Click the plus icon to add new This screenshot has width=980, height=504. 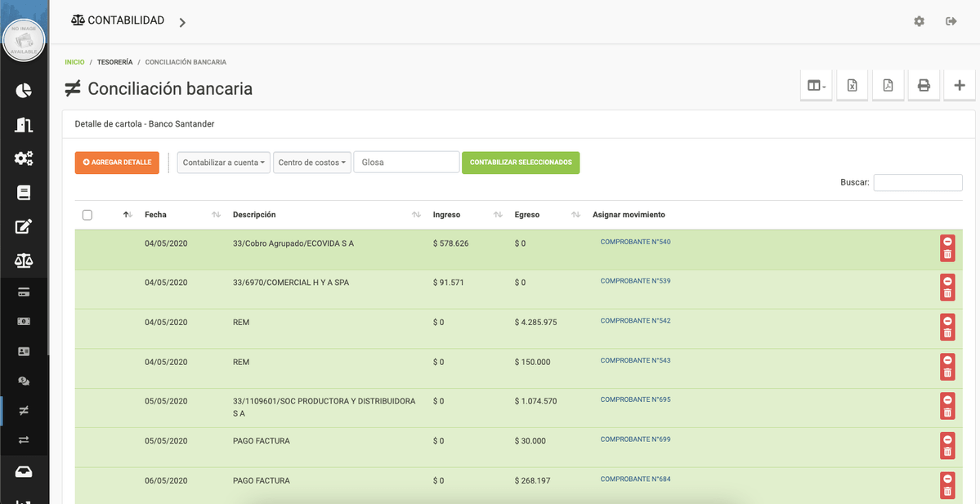pyautogui.click(x=960, y=86)
